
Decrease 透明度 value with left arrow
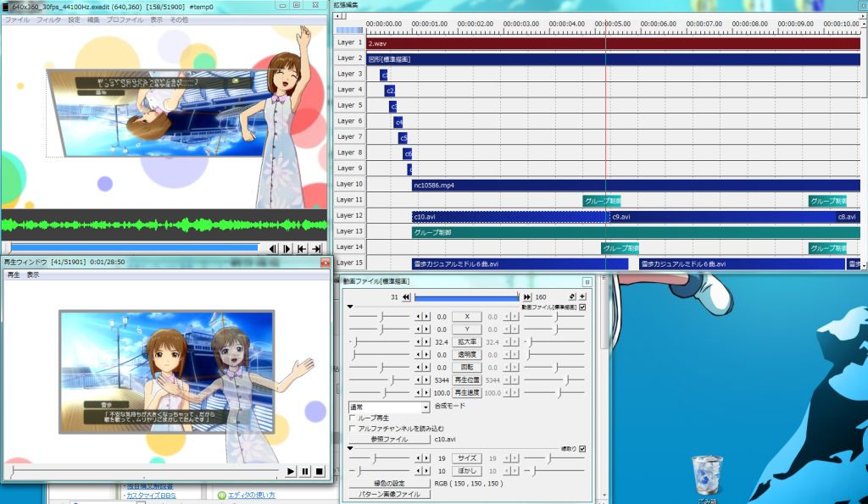click(x=419, y=355)
